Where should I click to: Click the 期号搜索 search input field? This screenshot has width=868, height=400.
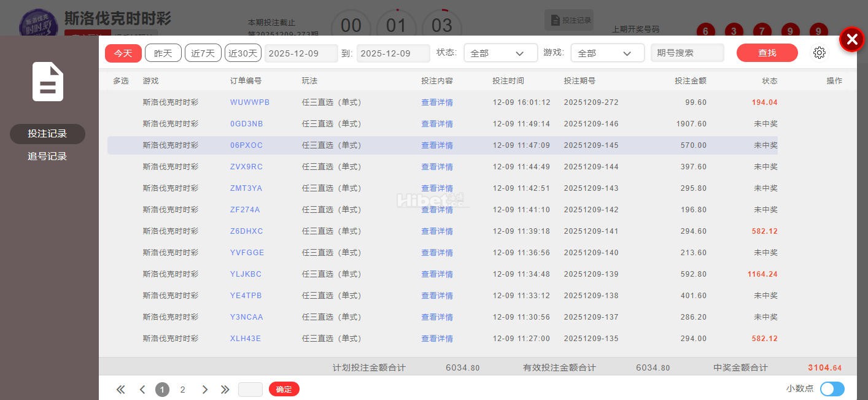tap(687, 53)
